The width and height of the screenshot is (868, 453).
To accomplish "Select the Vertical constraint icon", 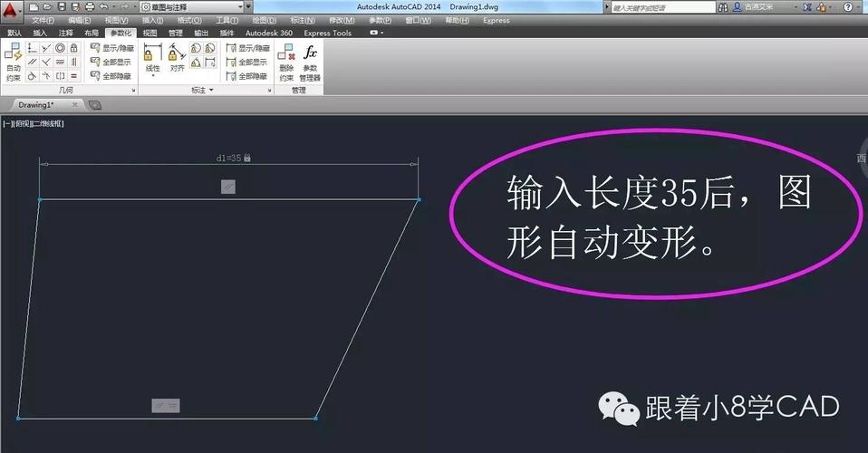I will (73, 62).
